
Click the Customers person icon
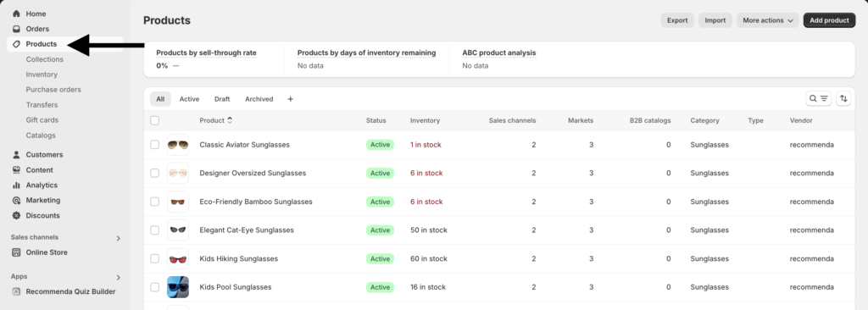[x=17, y=154]
